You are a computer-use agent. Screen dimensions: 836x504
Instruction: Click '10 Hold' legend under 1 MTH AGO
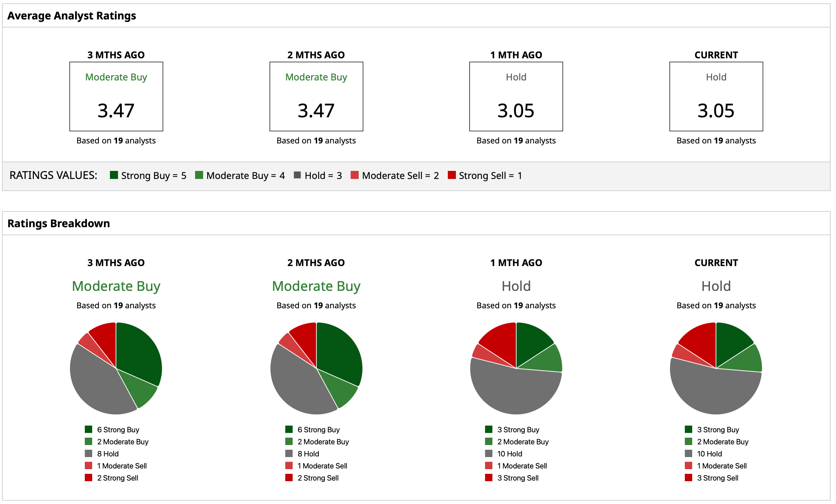coord(510,454)
